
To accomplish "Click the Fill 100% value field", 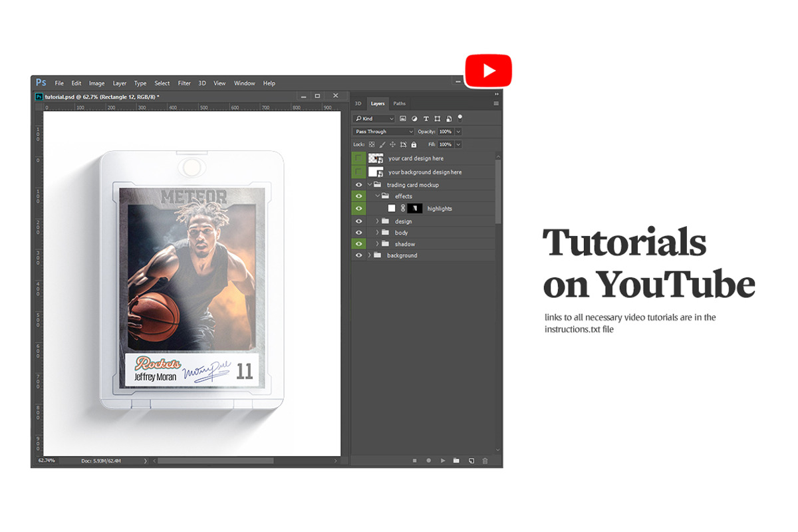I will (x=445, y=144).
